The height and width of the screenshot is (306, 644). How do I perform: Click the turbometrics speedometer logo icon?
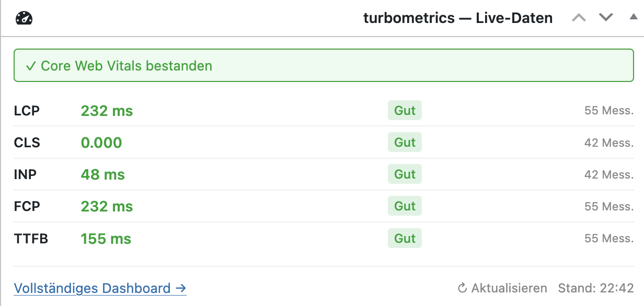tap(24, 17)
